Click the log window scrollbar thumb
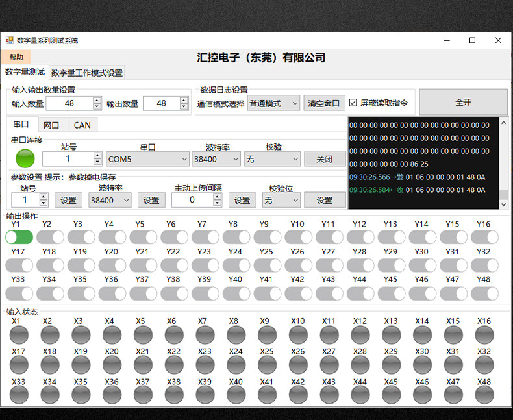The image size is (513, 420). [x=504, y=194]
